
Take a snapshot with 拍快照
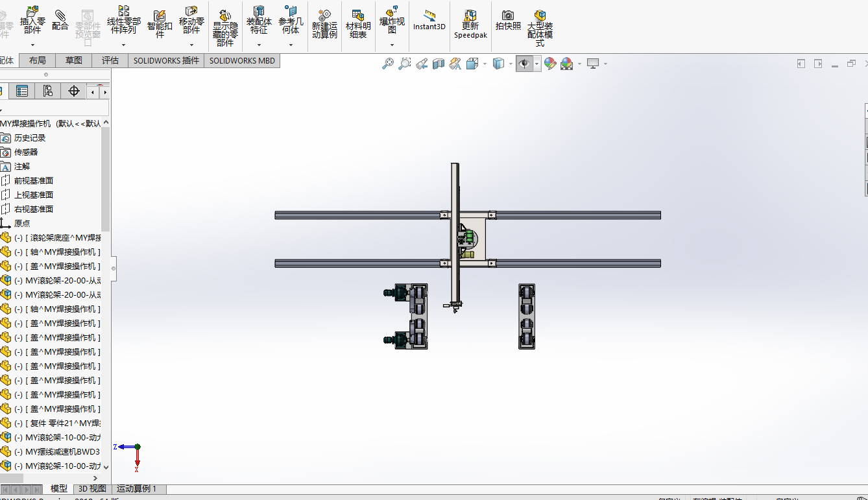508,20
